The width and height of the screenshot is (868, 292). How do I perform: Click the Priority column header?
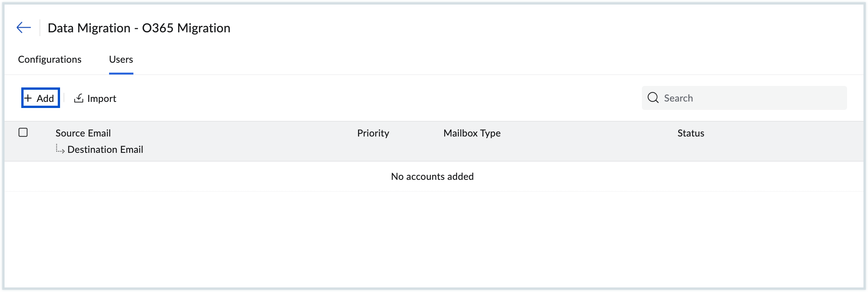click(x=373, y=133)
